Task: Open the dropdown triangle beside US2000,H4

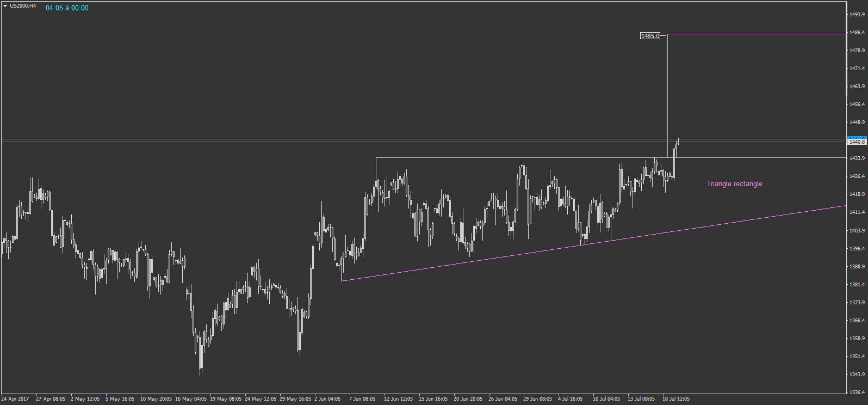Action: tap(5, 6)
